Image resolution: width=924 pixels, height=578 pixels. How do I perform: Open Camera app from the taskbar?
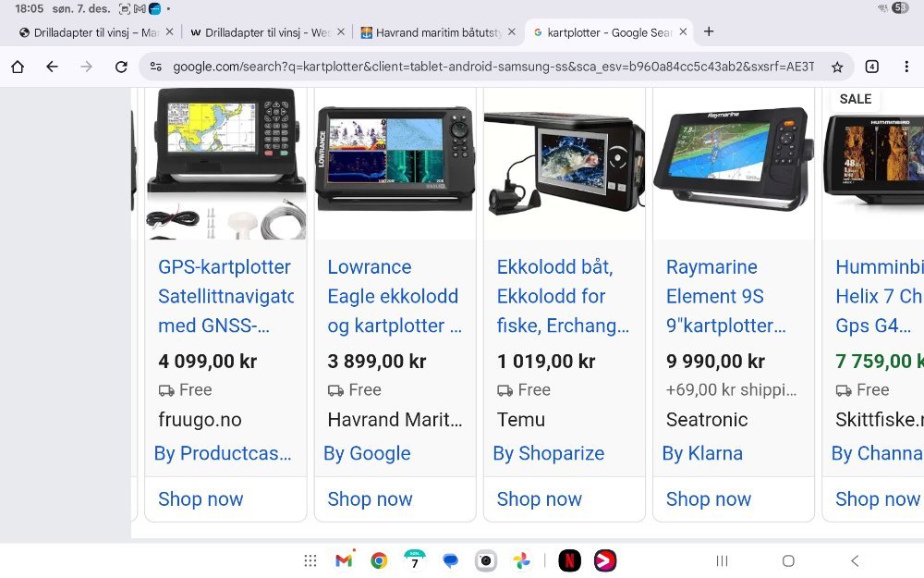point(486,560)
